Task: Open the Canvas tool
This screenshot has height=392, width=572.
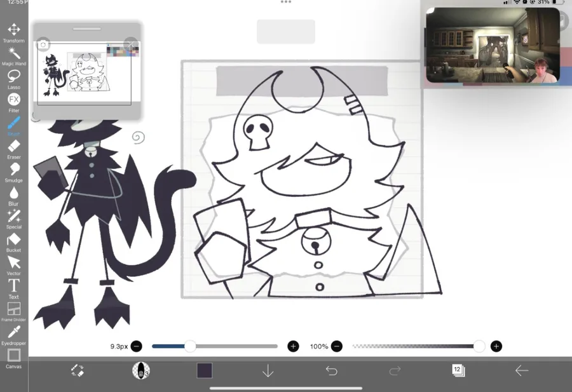Action: (x=14, y=359)
